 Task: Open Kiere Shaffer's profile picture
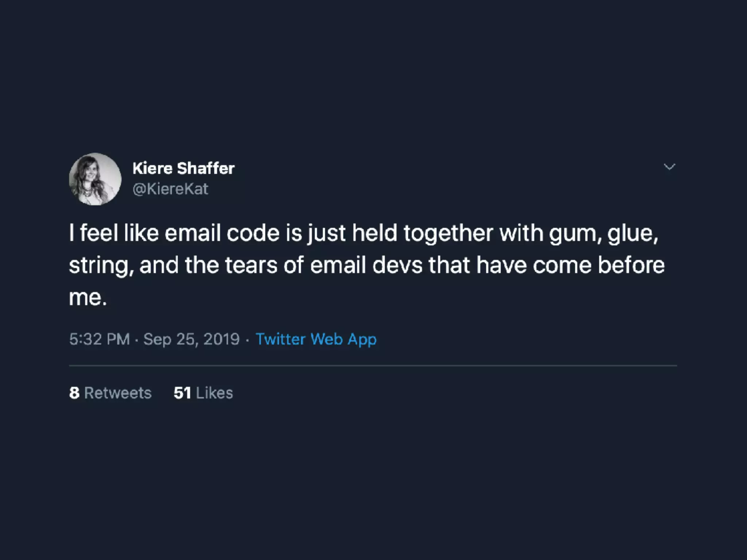point(95,179)
